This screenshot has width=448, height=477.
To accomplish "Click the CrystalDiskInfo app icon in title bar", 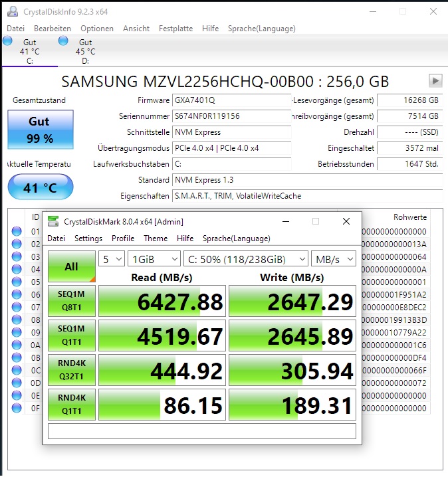I will 13,11.
